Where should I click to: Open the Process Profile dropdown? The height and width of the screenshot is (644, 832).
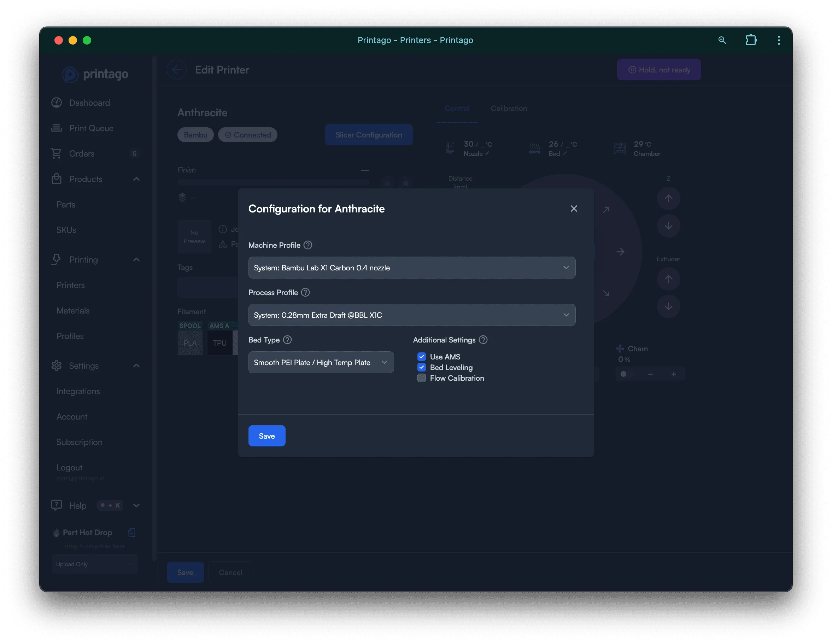411,315
